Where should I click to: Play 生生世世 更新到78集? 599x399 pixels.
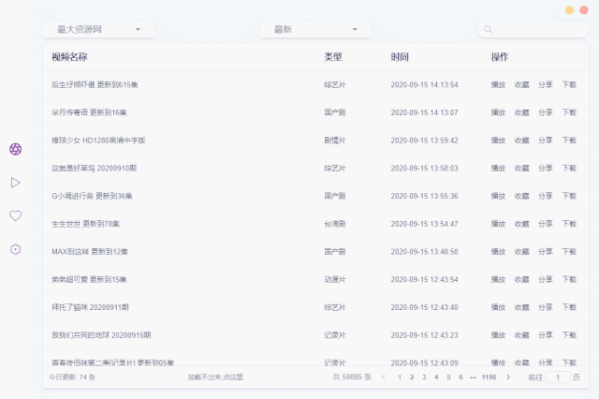pos(498,224)
